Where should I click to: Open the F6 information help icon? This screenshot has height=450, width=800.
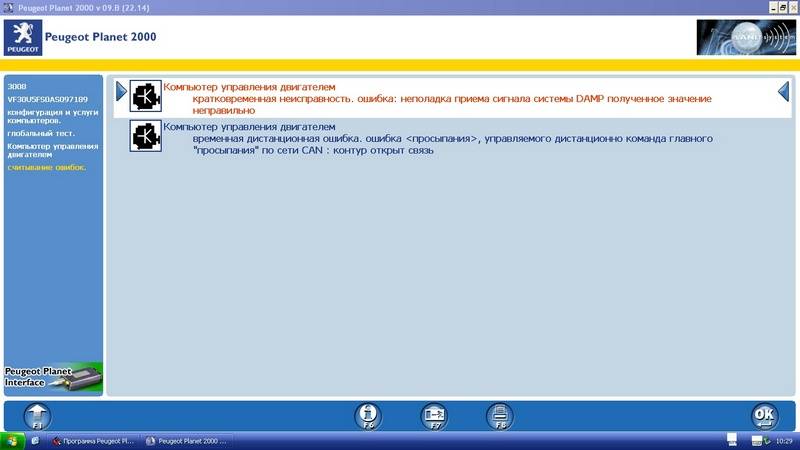point(368,415)
